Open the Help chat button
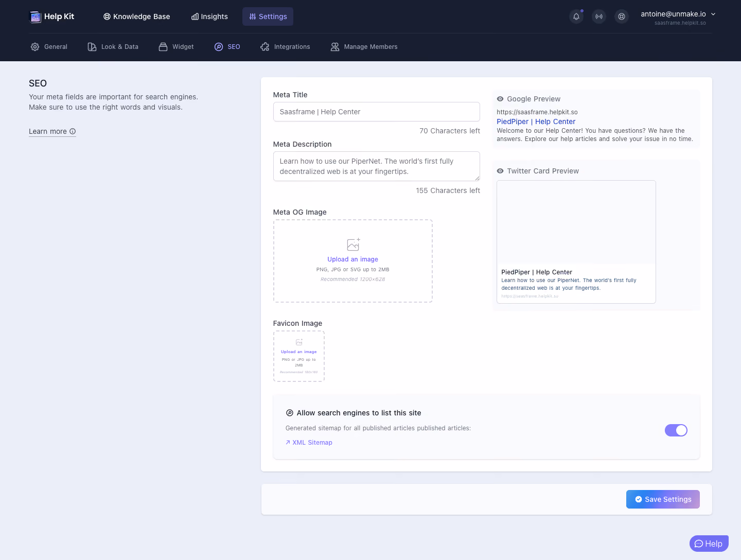This screenshot has width=741, height=560. [709, 544]
